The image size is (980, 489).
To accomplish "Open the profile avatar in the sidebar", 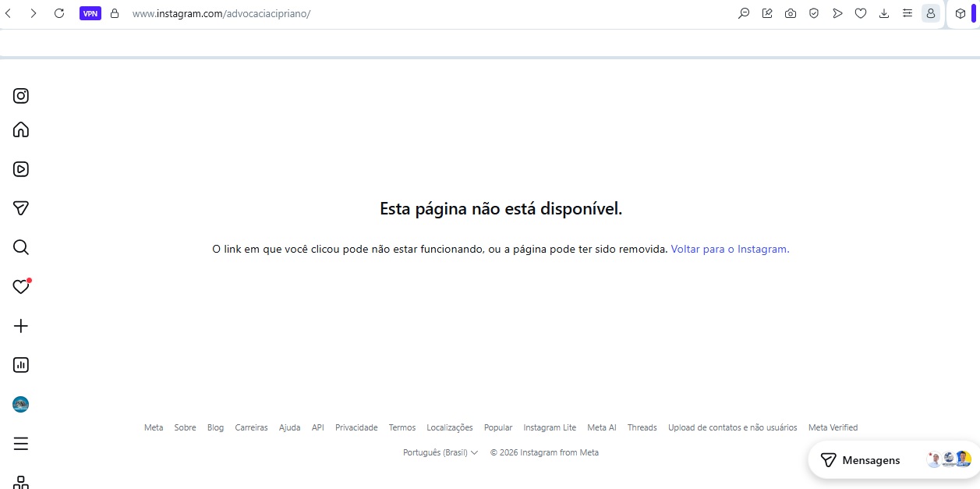I will [x=21, y=404].
